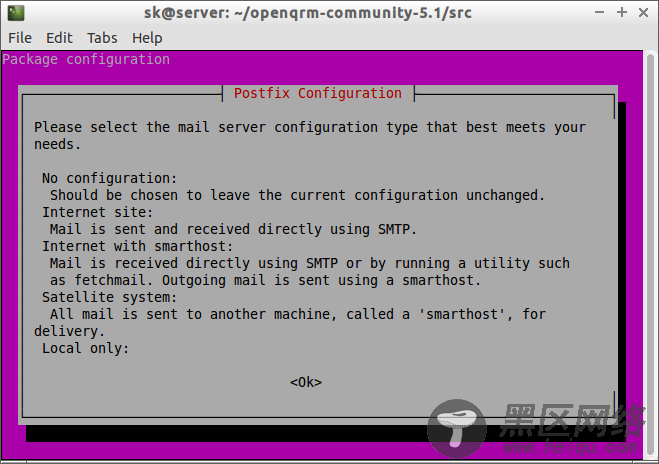Click the line starting 'Should be chosen to leave'
The image size is (659, 464).
(297, 195)
